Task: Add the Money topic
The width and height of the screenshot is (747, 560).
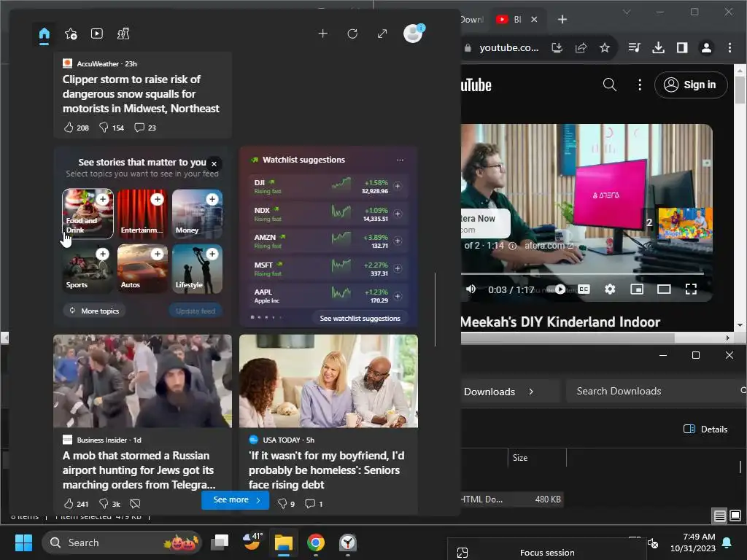Action: click(212, 199)
